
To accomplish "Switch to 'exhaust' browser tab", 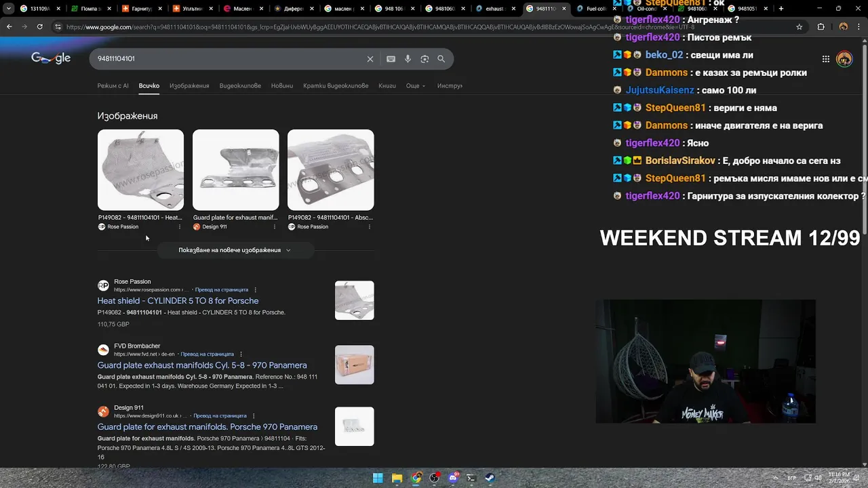I will (496, 9).
